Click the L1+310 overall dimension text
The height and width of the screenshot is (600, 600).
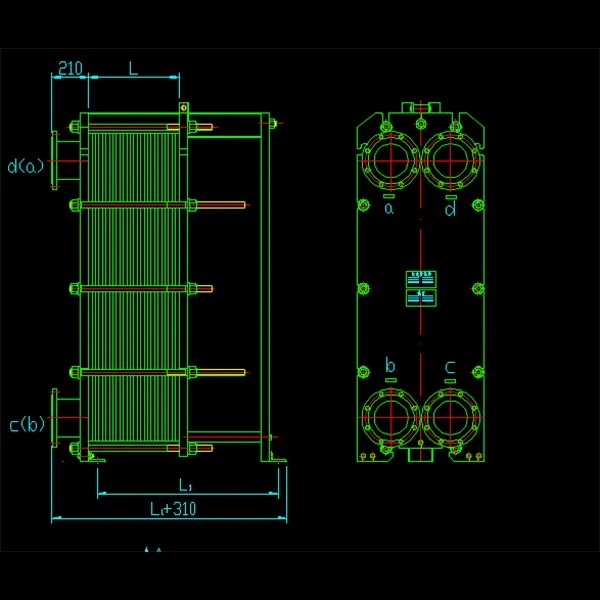pyautogui.click(x=173, y=509)
